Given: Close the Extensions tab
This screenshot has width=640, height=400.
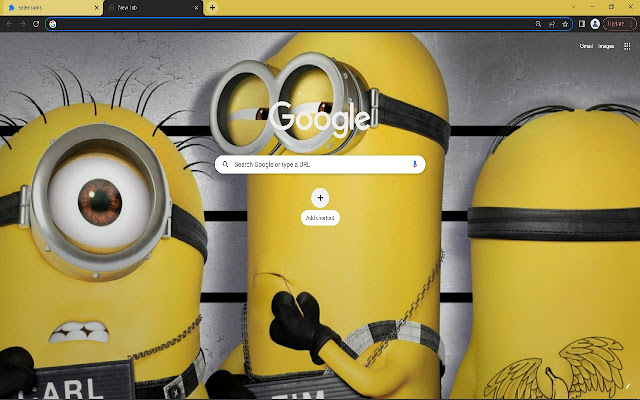Looking at the screenshot, I should click(x=97, y=8).
